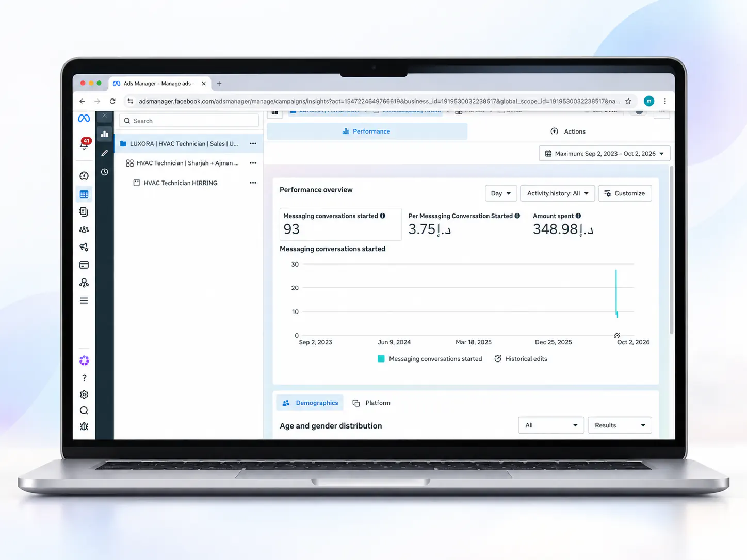Open the Activity history: All dropdown
747x560 pixels.
click(x=558, y=193)
